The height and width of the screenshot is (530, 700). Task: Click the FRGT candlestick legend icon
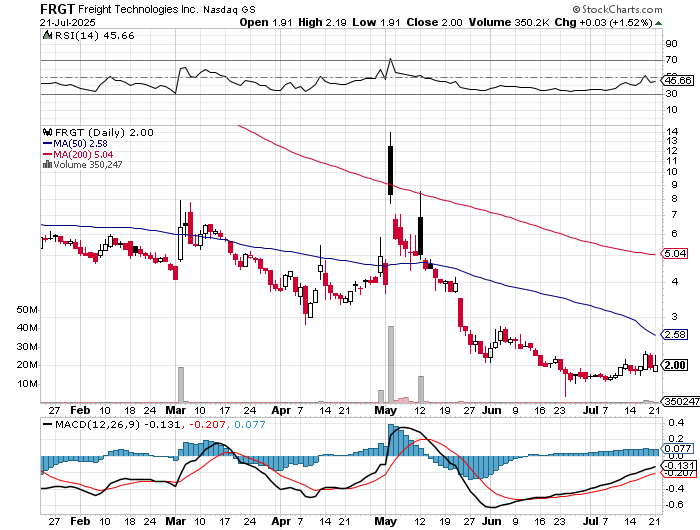[47, 132]
